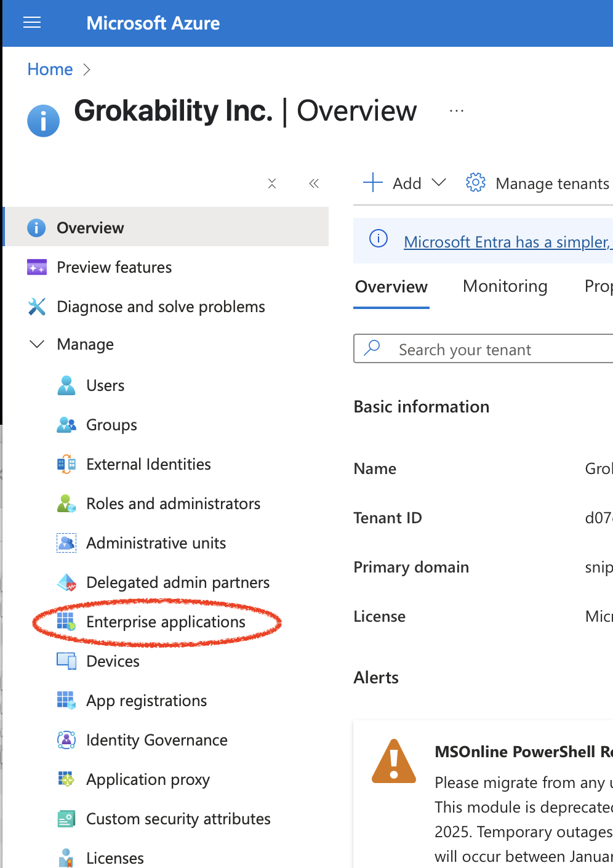The image size is (613, 868).
Task: Click the Users person icon
Action: [x=66, y=385]
